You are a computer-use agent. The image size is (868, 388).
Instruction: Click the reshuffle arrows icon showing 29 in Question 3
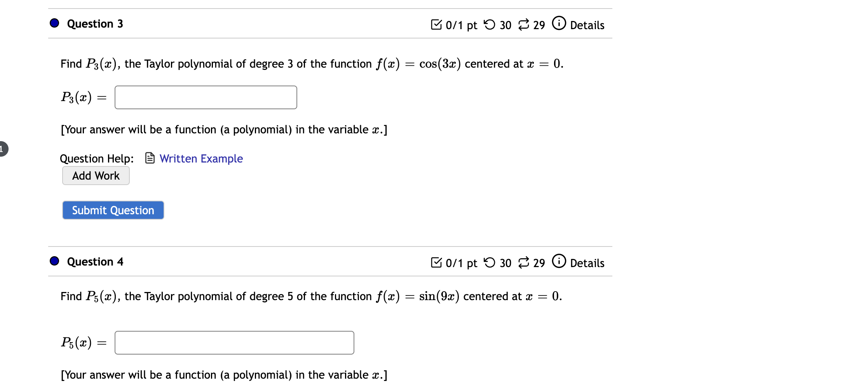[x=524, y=24]
